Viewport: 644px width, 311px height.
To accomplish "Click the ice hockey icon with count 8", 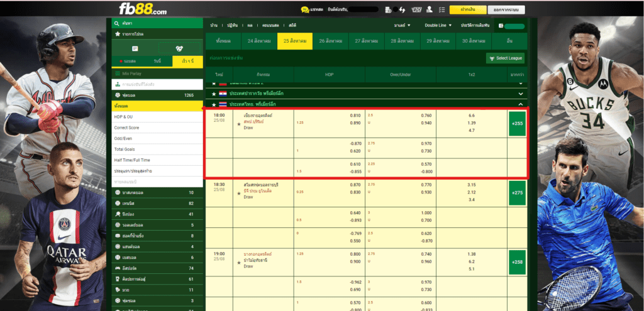I will pos(118,236).
